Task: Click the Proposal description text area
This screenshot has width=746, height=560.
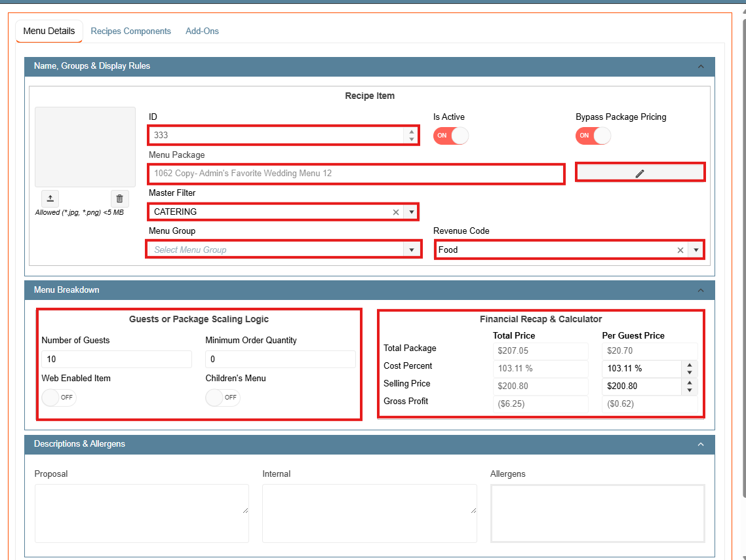Action: tap(142, 513)
